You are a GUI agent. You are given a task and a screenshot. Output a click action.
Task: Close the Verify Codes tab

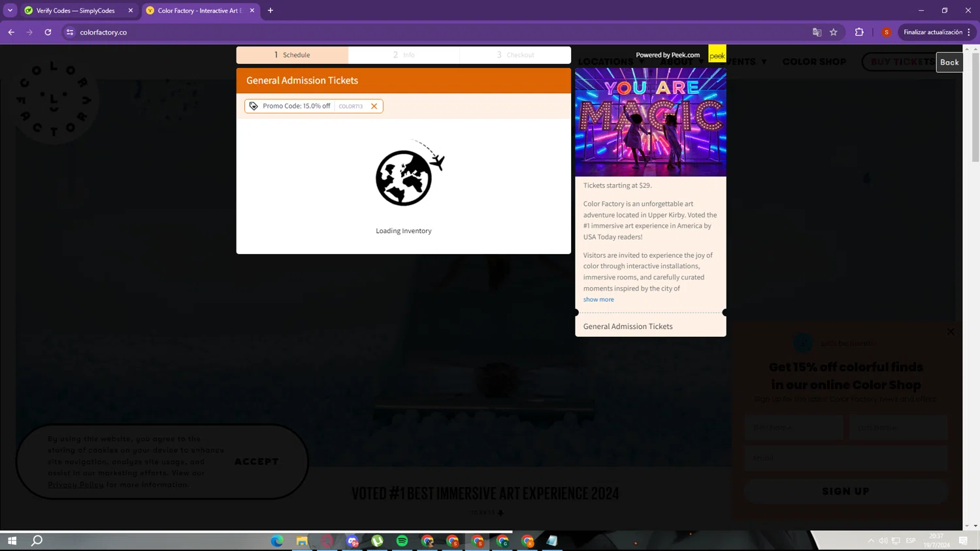[x=131, y=10]
